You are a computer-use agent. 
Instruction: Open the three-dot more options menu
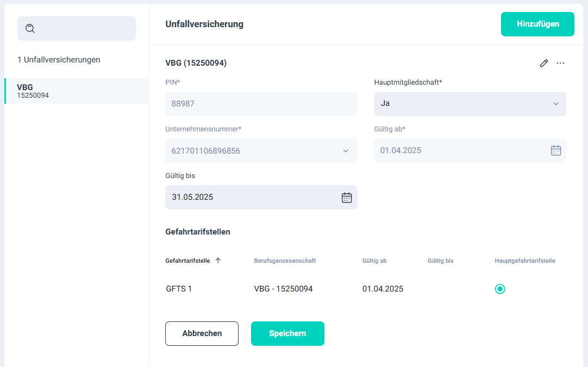coord(560,63)
